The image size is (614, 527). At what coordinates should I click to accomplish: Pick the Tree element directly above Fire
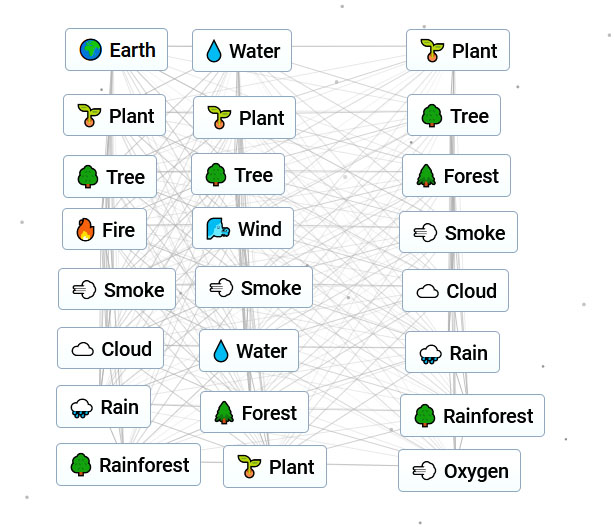(x=111, y=177)
